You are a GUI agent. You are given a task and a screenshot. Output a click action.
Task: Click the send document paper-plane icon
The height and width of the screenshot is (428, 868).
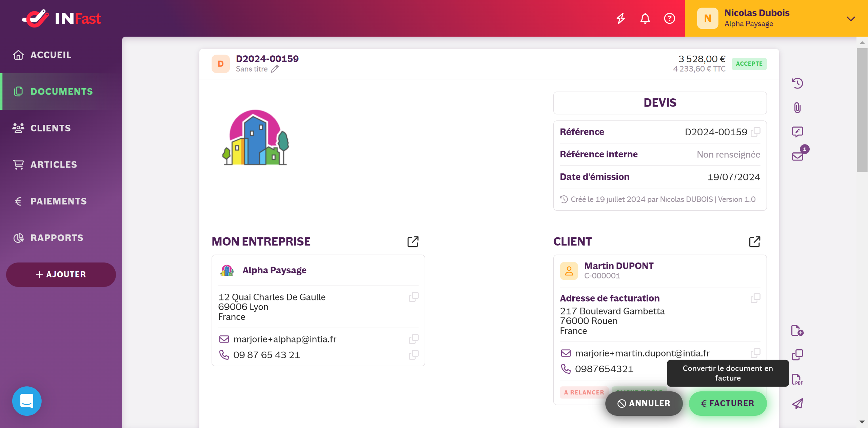[797, 404]
